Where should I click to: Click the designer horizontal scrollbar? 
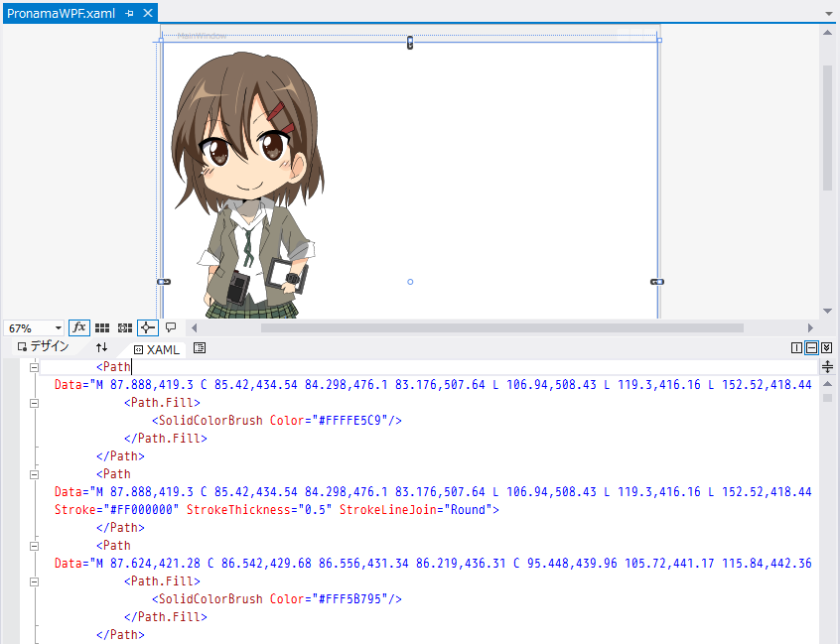click(501, 327)
